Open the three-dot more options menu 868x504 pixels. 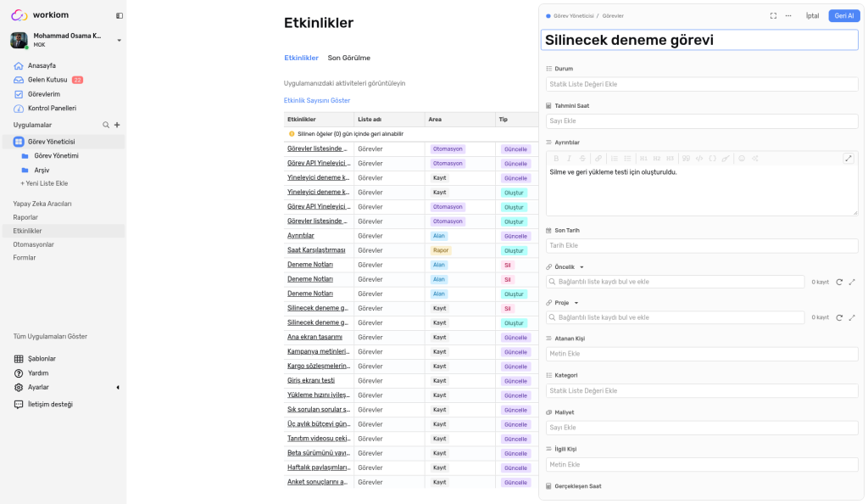(788, 16)
